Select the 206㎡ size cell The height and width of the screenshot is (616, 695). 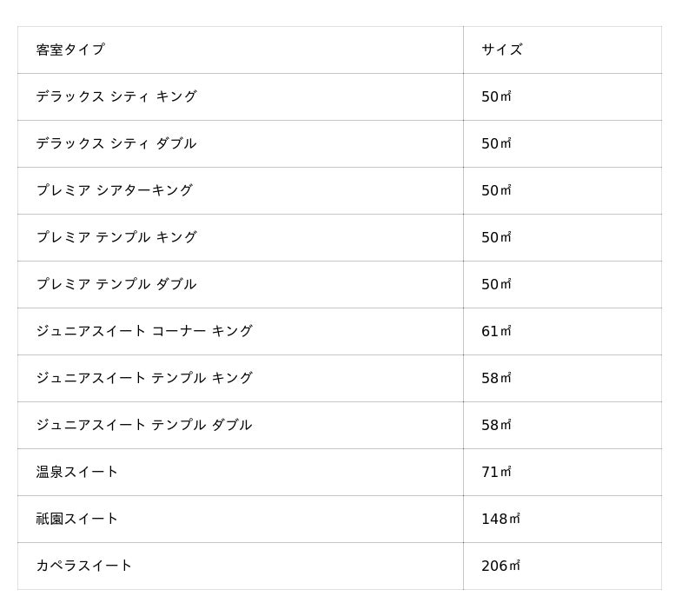(500, 566)
